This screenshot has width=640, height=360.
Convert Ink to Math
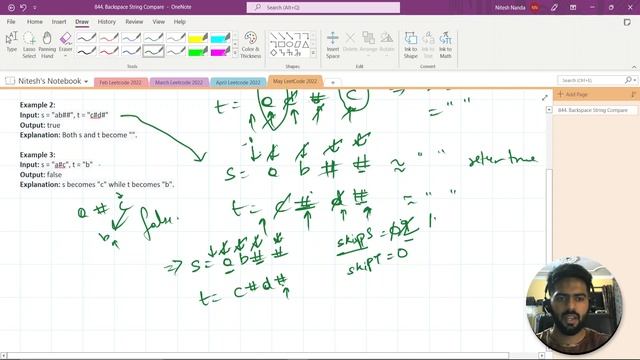coord(445,45)
